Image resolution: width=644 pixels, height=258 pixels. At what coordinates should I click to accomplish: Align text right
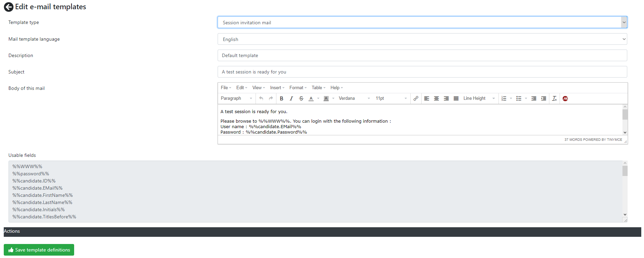(446, 98)
